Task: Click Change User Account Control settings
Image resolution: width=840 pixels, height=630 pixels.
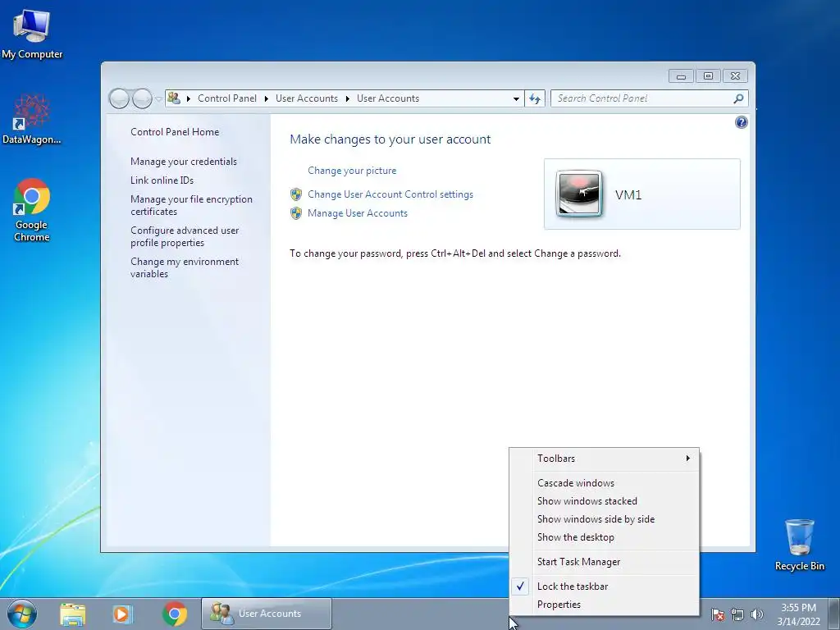Action: pos(390,194)
